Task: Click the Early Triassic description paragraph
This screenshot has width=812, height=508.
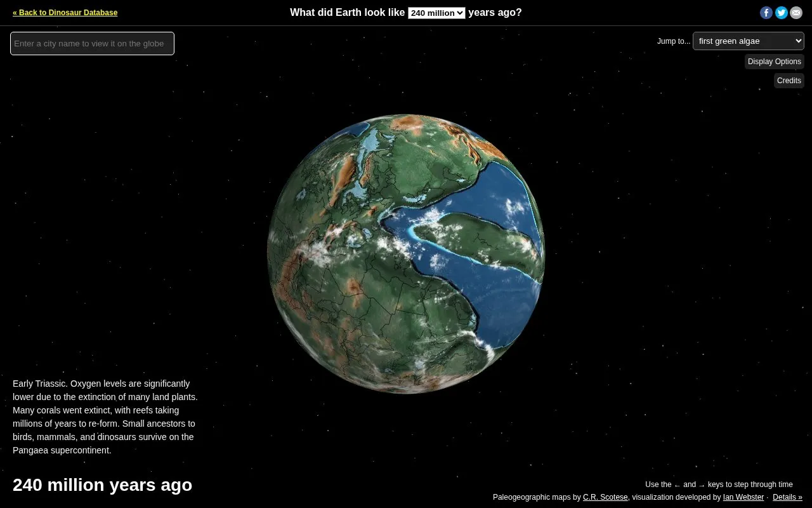Action: [x=105, y=417]
